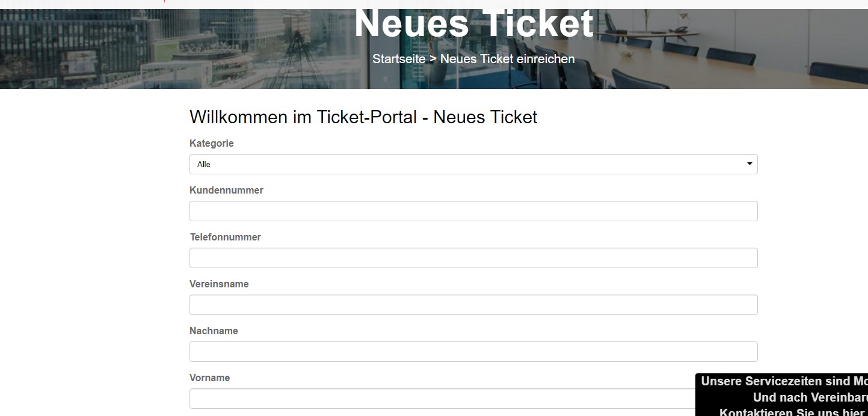This screenshot has width=868, height=416.
Task: Click the Nachname label text
Action: coord(214,331)
